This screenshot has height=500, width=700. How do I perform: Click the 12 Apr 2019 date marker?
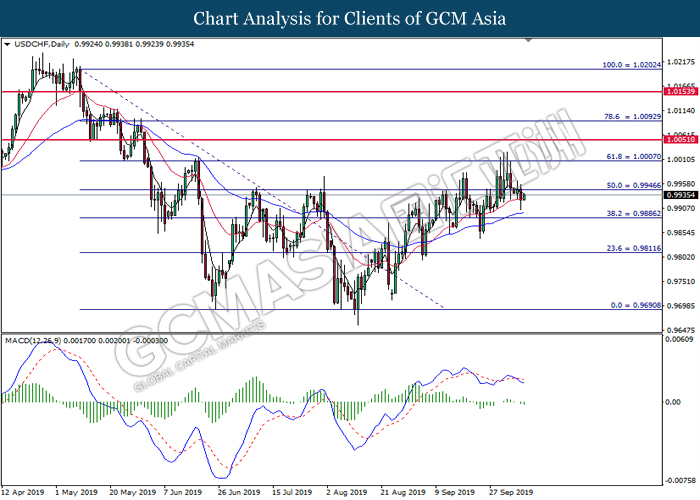[x=23, y=492]
